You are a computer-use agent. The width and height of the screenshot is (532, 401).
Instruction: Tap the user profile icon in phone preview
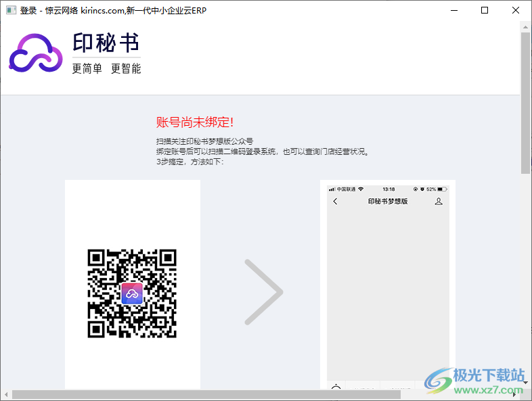[x=439, y=202]
